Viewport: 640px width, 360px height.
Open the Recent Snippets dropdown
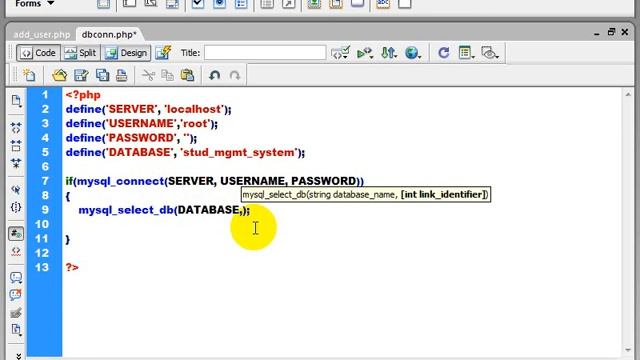(x=16, y=330)
